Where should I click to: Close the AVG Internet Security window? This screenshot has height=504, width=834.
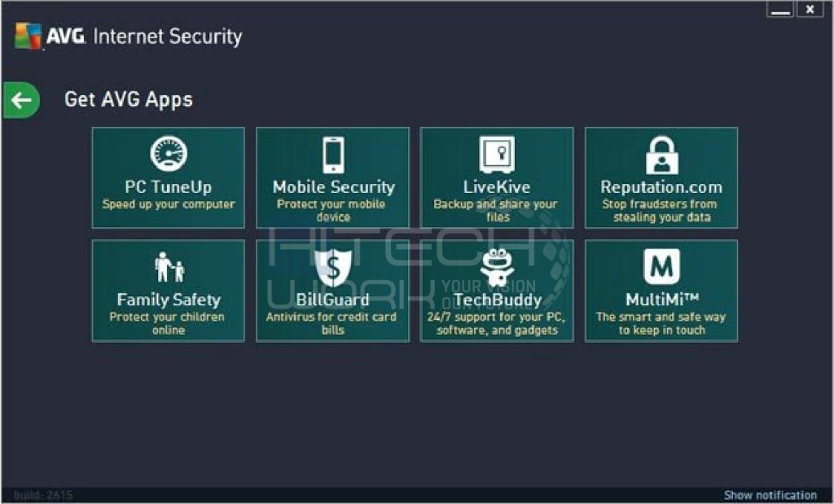click(x=810, y=10)
